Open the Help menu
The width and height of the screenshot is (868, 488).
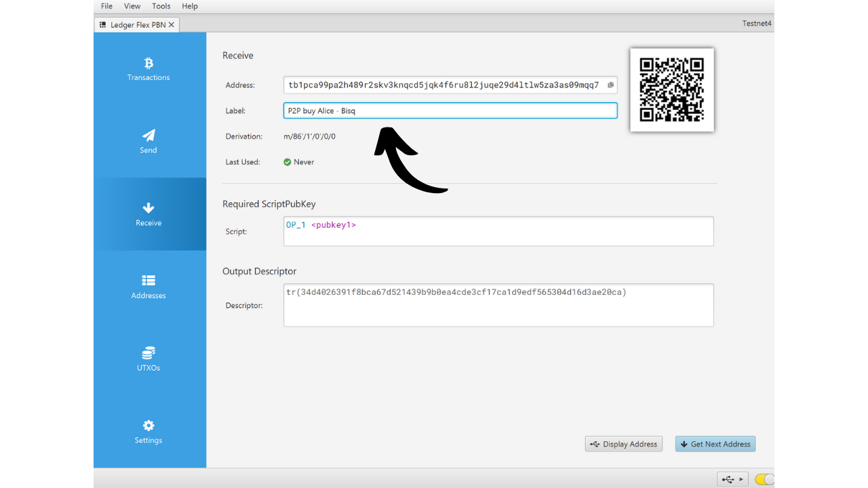(190, 6)
